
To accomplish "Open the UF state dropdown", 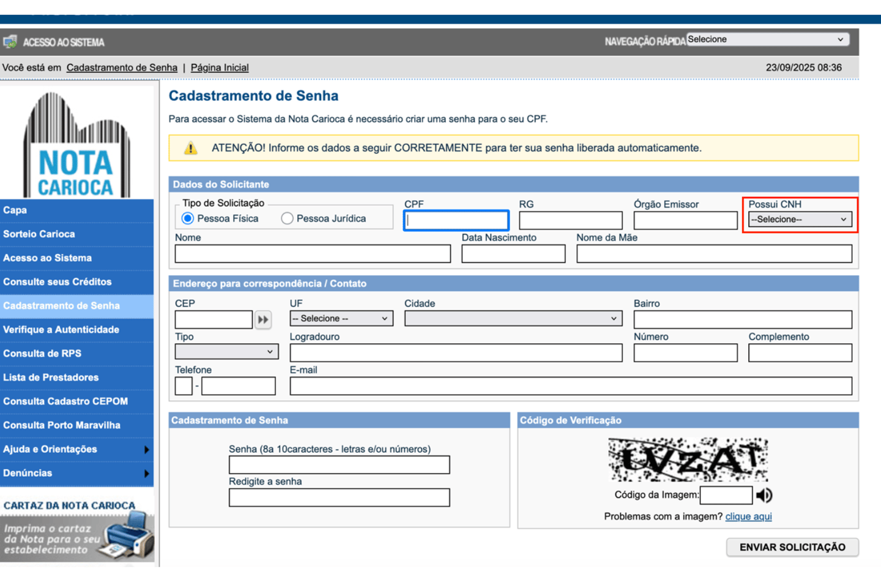I will click(x=341, y=319).
